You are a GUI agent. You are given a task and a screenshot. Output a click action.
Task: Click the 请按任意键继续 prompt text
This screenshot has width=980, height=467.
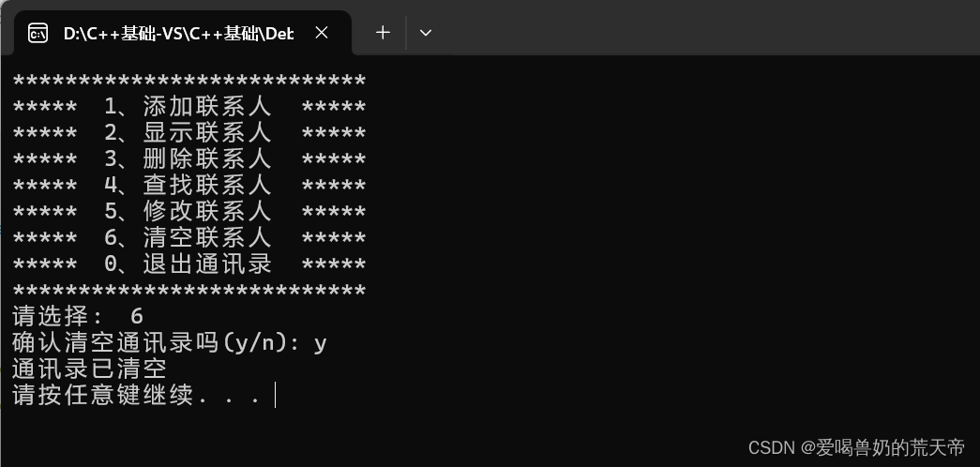(136, 395)
